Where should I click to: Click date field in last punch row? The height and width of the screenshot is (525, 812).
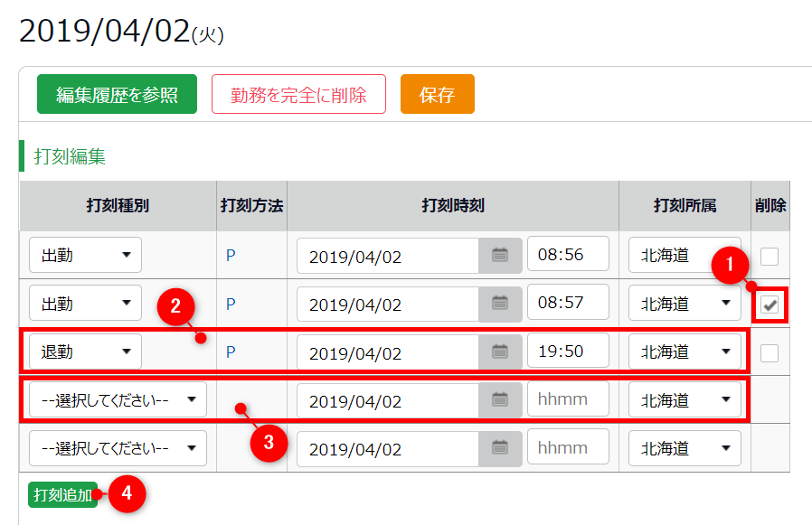pos(389,448)
